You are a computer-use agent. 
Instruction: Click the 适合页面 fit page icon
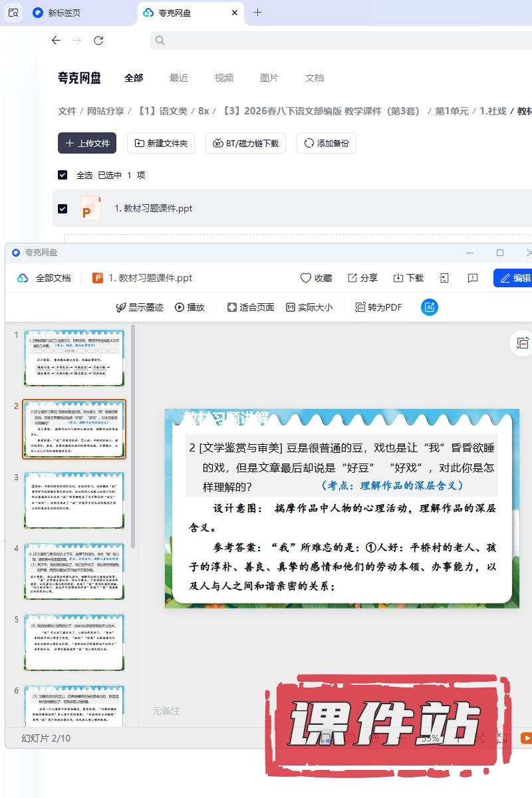232,307
